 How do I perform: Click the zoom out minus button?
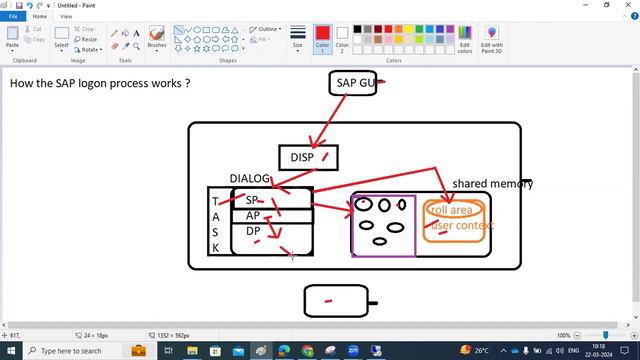coord(577,335)
